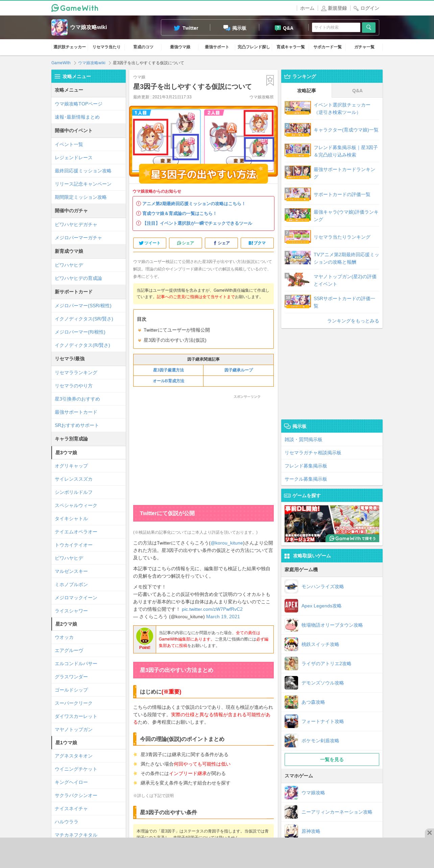
Task: Open ポケモン剣盾攻略 icon
Action: tap(291, 741)
